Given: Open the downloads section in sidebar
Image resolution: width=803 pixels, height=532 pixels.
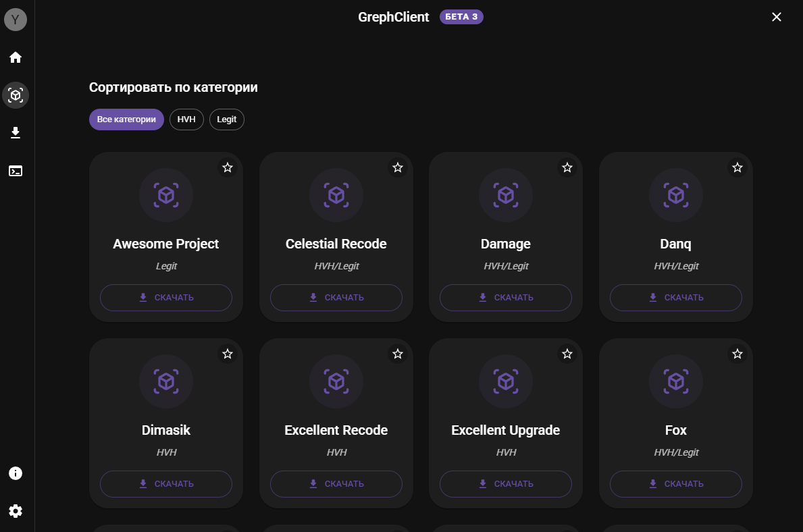Looking at the screenshot, I should coord(16,133).
